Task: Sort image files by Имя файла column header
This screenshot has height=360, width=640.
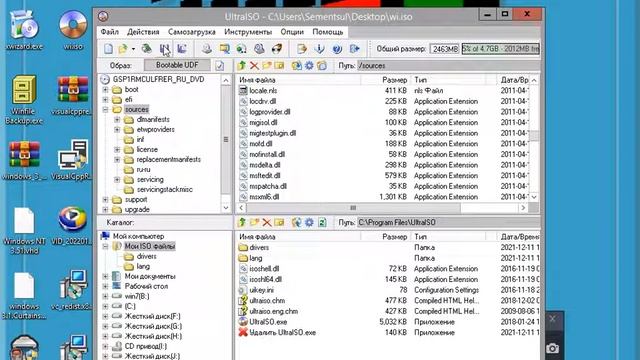Action: pyautogui.click(x=298, y=80)
